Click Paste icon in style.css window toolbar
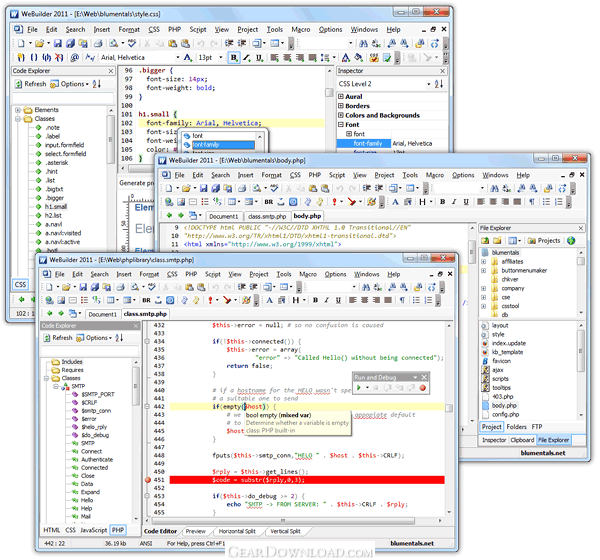600x560 pixels. (x=173, y=44)
